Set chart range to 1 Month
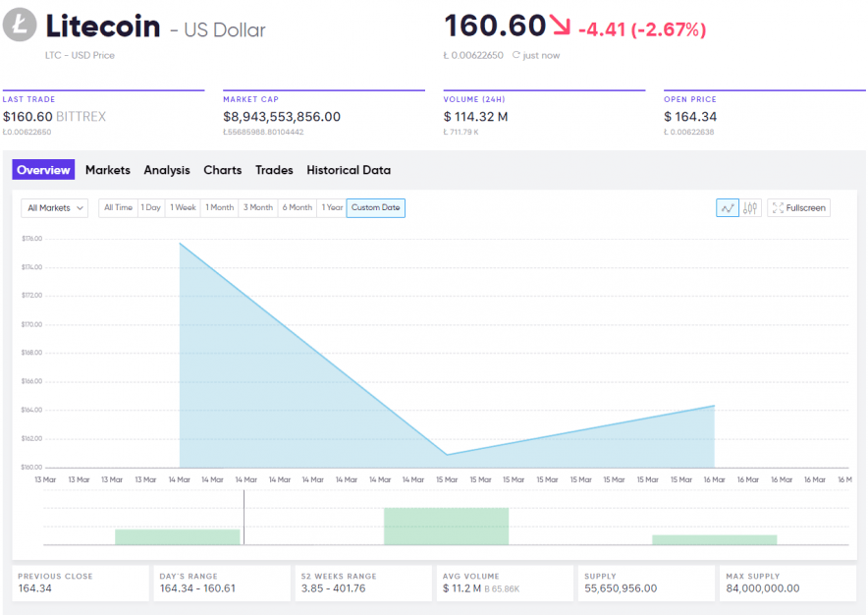 pos(219,208)
